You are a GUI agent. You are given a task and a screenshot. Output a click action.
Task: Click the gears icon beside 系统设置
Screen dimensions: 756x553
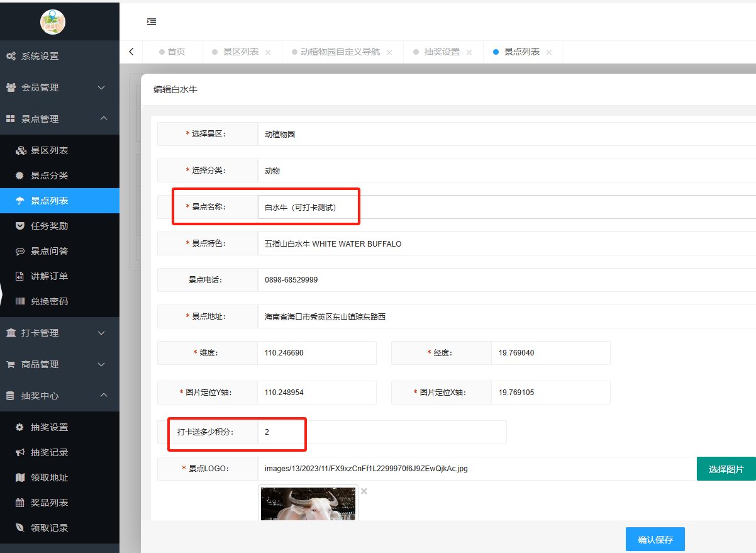click(11, 56)
